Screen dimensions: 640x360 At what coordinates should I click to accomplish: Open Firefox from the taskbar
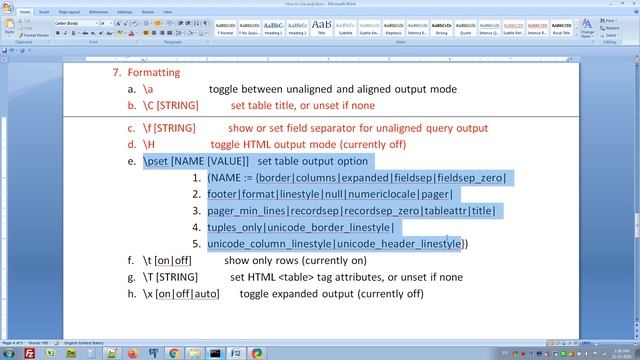pos(132,353)
